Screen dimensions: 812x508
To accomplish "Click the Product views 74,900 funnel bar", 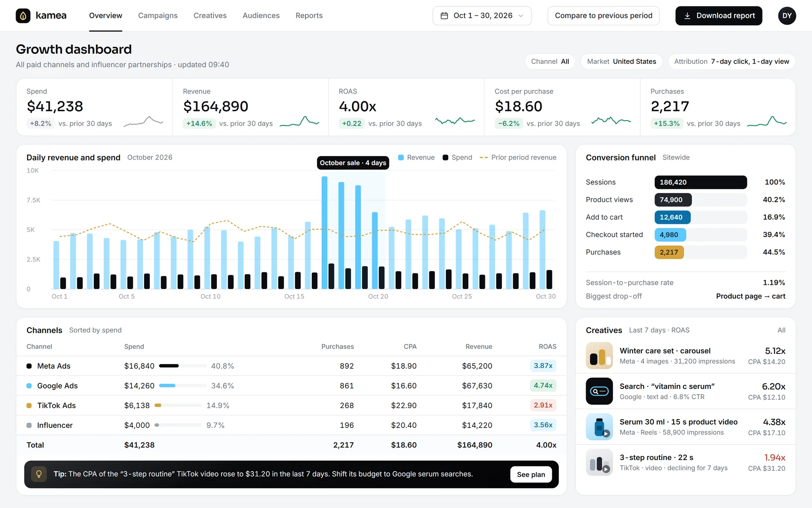I will coord(673,200).
